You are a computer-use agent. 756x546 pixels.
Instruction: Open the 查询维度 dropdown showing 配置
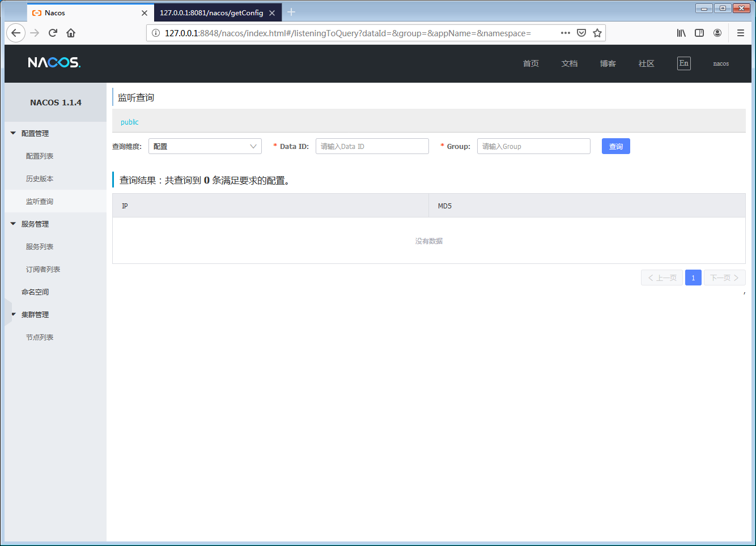pos(205,146)
